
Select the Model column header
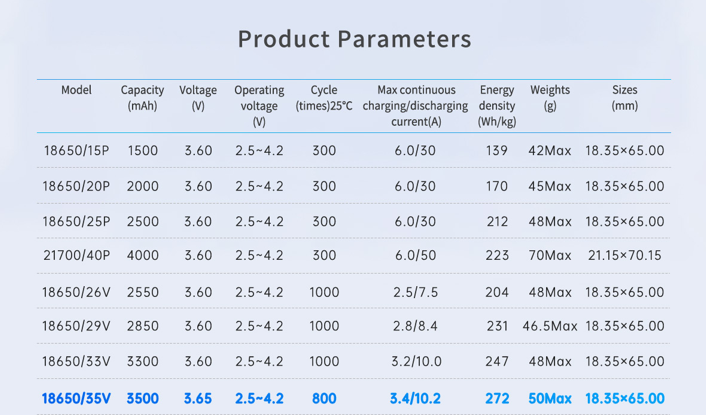click(76, 90)
